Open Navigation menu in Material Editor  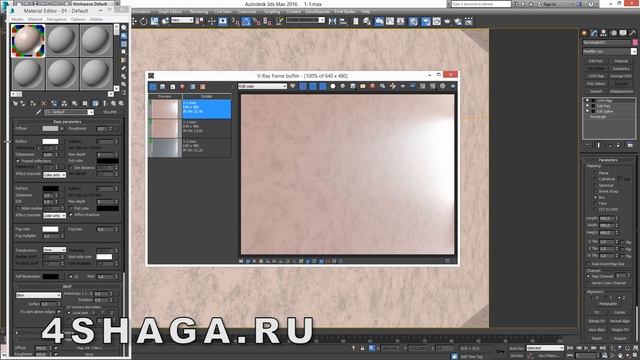click(x=56, y=19)
